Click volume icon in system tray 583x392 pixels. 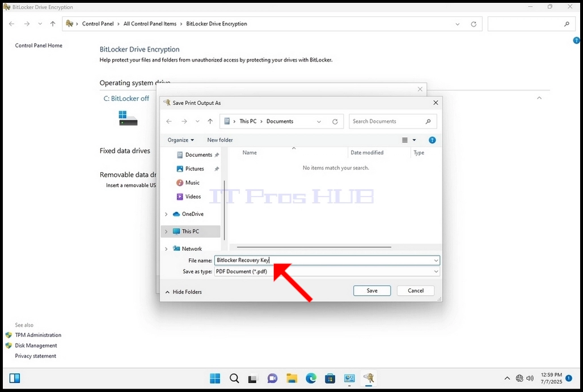click(x=530, y=378)
